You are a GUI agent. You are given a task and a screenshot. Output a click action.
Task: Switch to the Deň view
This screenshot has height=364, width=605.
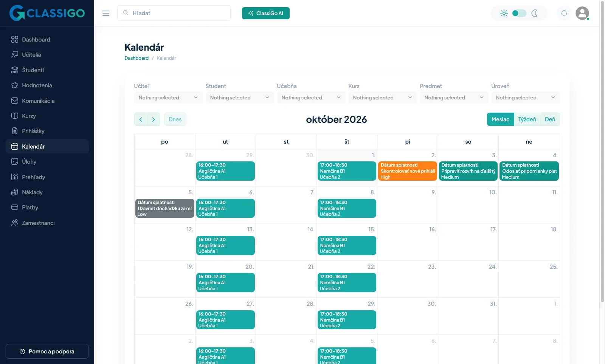(550, 119)
